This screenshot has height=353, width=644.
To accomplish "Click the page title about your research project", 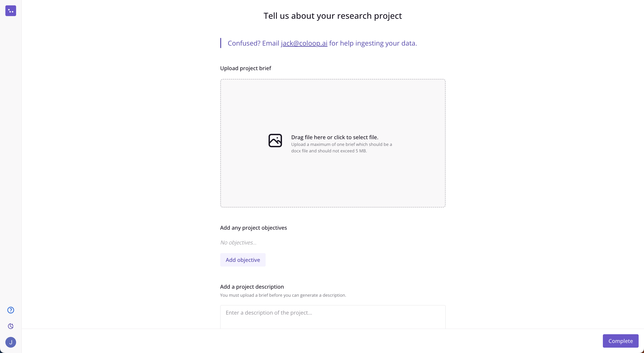I will pyautogui.click(x=333, y=16).
